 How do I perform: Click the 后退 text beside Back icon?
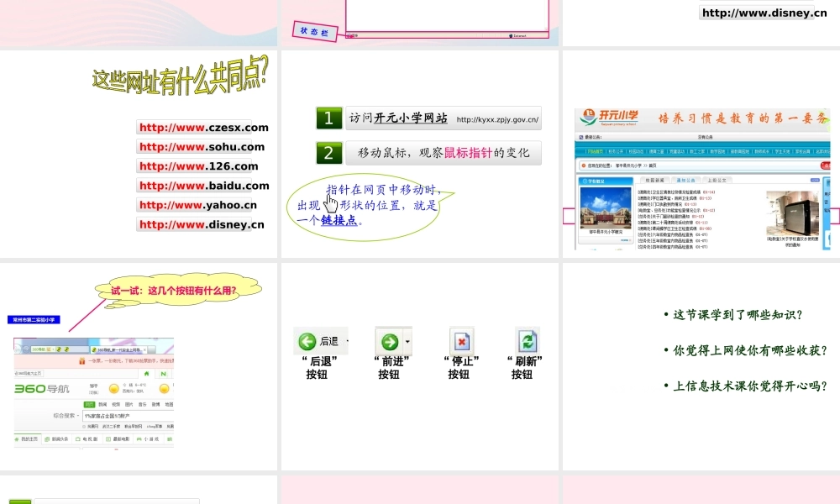pyautogui.click(x=329, y=341)
